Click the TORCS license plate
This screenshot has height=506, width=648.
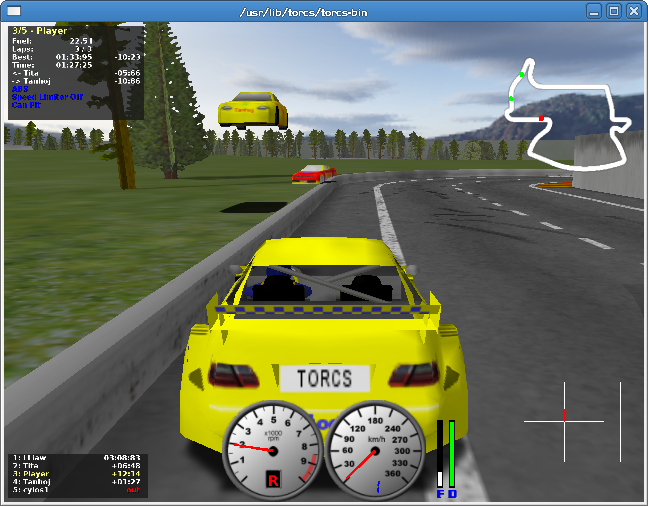point(325,378)
